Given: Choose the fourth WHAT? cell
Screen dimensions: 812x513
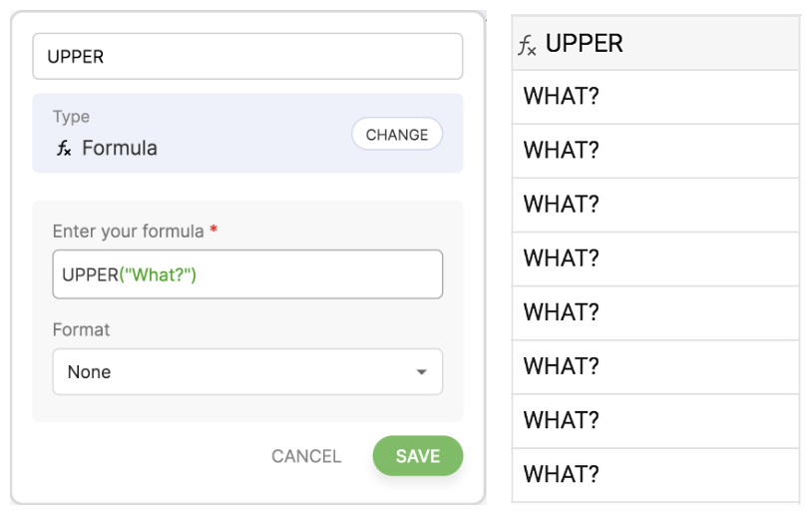Looking at the screenshot, I should pyautogui.click(x=655, y=258).
